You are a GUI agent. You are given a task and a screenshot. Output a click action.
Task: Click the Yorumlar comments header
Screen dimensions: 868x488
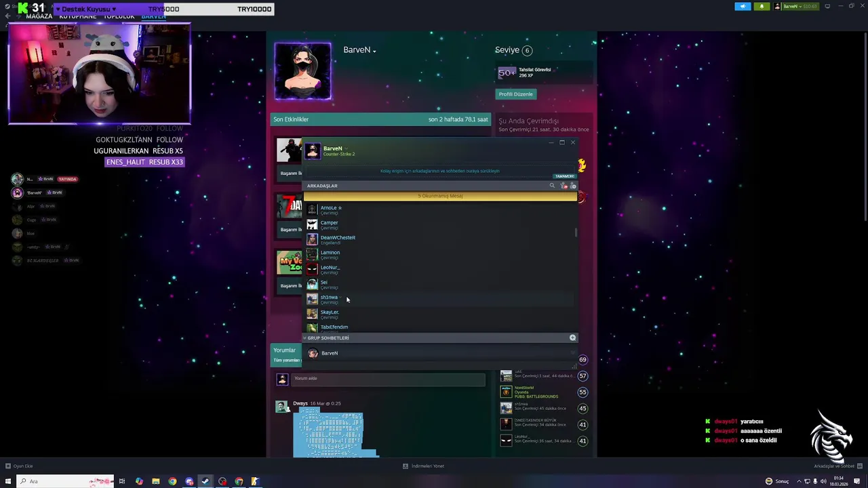pos(284,350)
